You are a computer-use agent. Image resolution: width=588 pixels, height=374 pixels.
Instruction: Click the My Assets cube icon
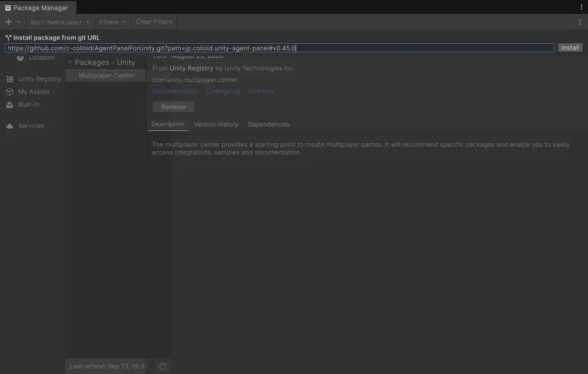point(10,92)
